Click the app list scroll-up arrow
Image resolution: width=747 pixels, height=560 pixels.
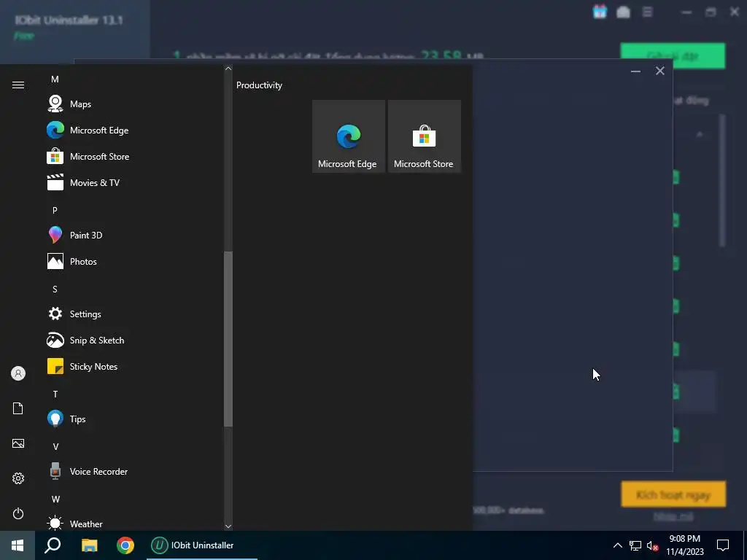point(228,69)
